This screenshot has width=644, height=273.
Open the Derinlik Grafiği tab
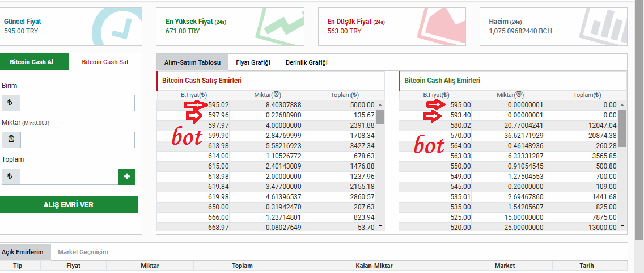[x=306, y=62]
